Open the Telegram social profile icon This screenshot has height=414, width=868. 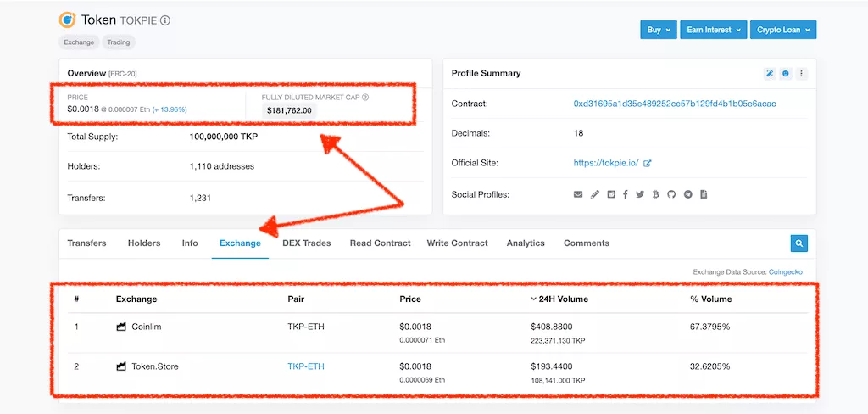688,194
